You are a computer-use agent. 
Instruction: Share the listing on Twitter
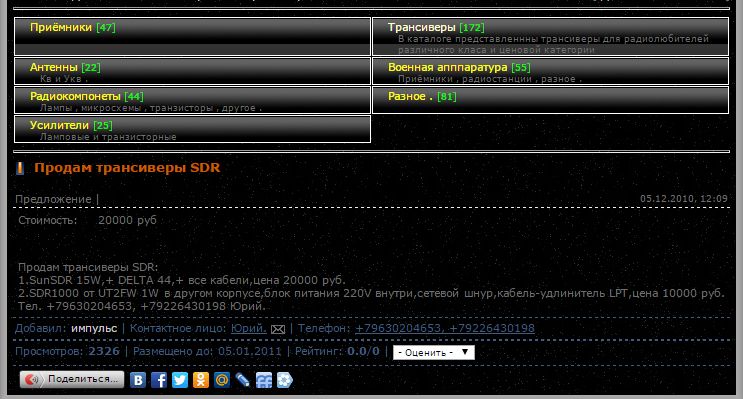click(180, 380)
